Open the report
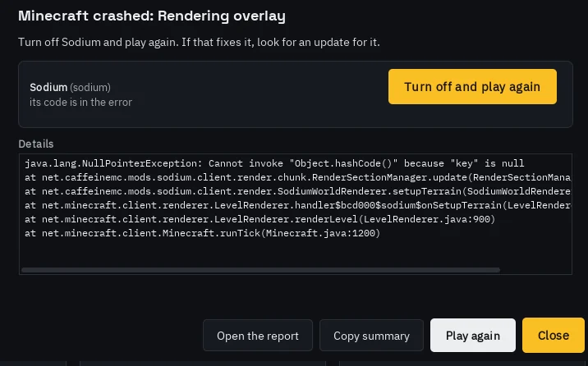This screenshot has width=588, height=366. (x=258, y=336)
